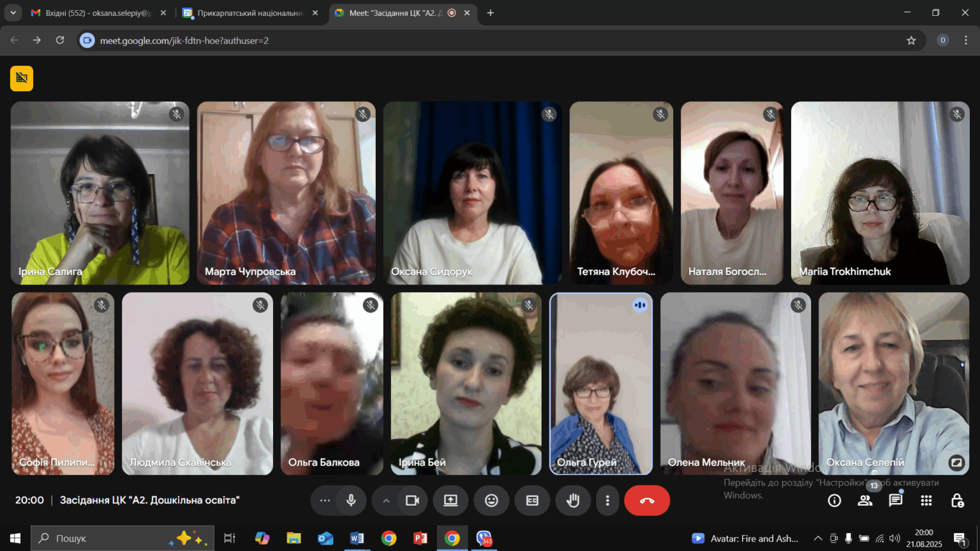
Task: Expand video settings chevron
Action: [x=386, y=501]
